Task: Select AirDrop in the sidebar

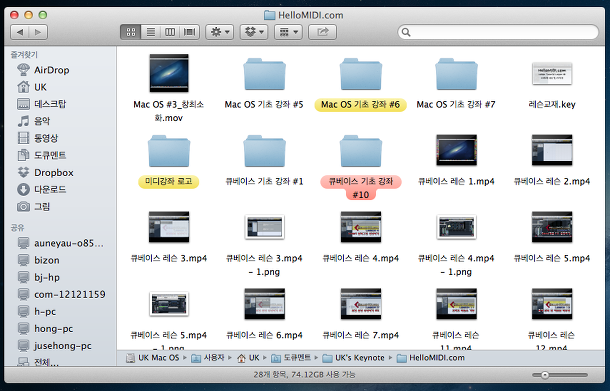Action: [44, 70]
